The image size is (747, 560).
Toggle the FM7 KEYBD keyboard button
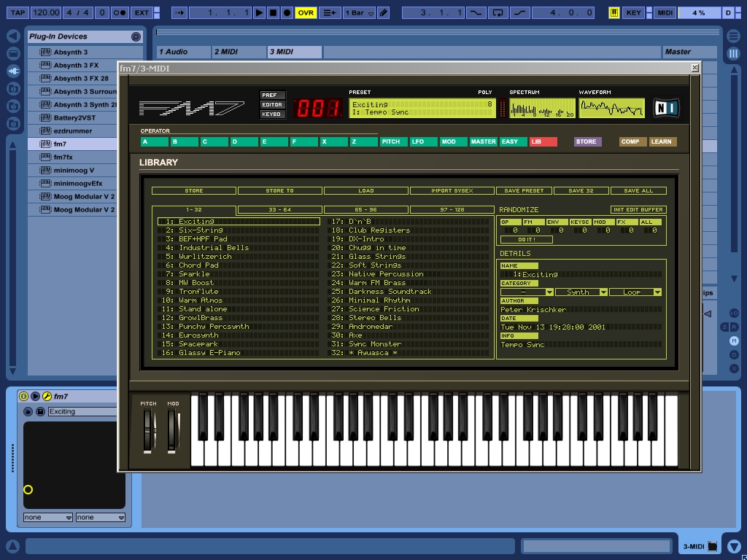tap(272, 114)
